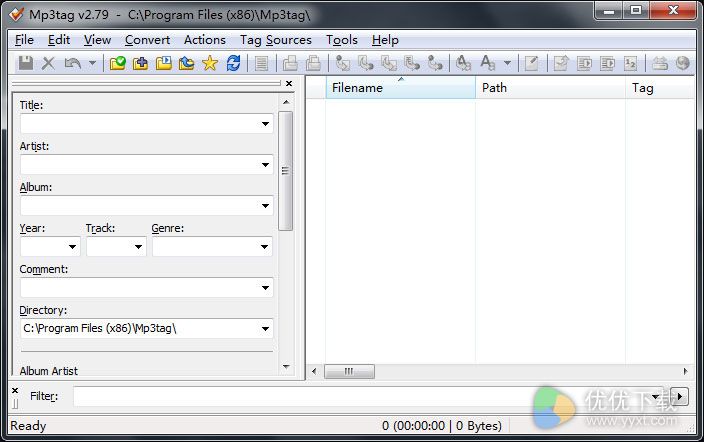Open the File menu
Screen dimensions: 704x442
(x=24, y=40)
